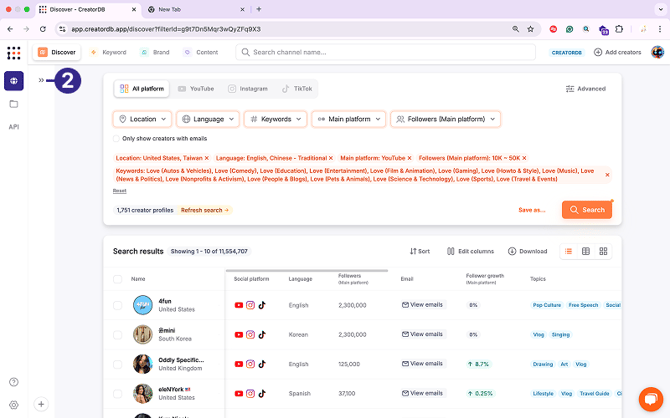
Task: Open the user avatar profile menu
Action: tap(657, 52)
